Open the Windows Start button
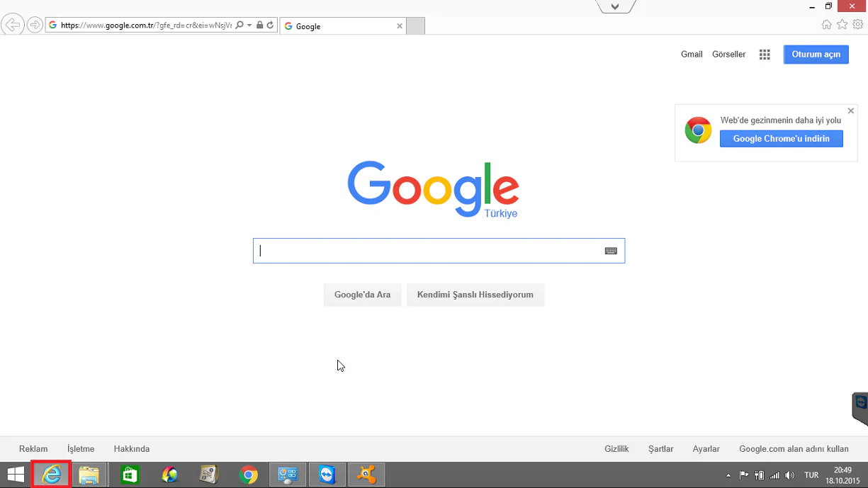The height and width of the screenshot is (488, 868). pos(16,475)
